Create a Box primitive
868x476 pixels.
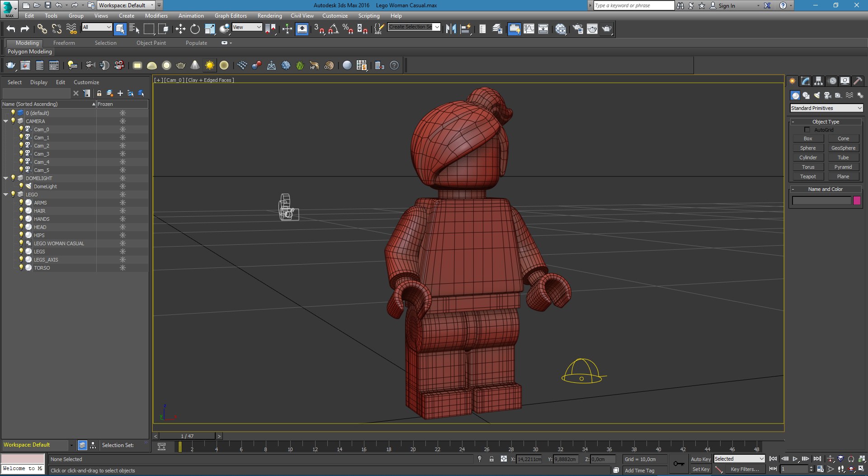[808, 138]
